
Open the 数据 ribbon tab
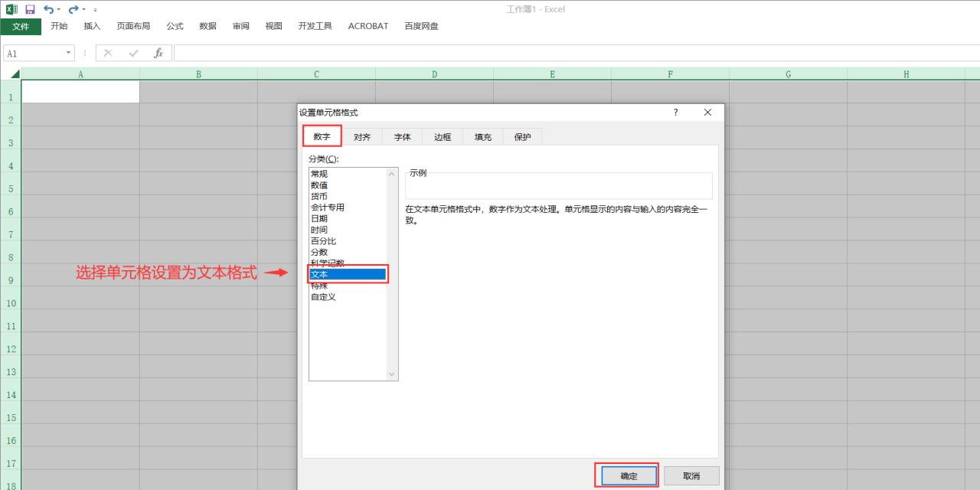[x=207, y=26]
